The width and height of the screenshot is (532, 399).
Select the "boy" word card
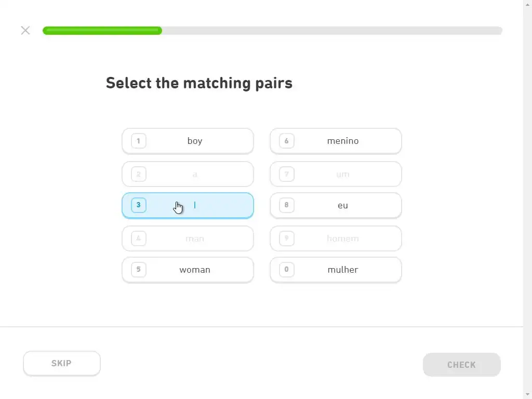click(x=188, y=141)
